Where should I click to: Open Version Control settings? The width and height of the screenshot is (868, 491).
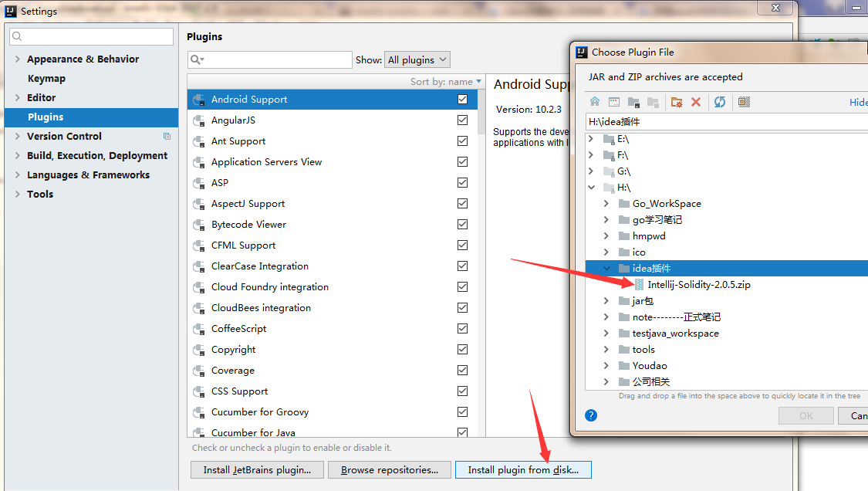[64, 137]
